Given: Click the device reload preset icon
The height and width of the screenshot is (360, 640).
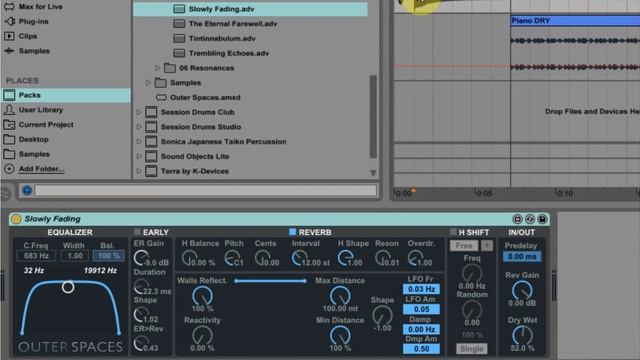Looking at the screenshot, I should pyautogui.click(x=530, y=219).
